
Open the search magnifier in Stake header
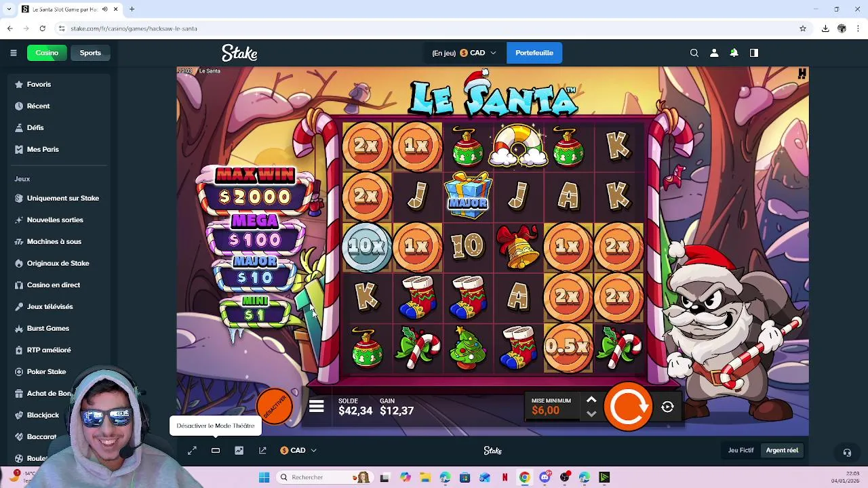(694, 53)
